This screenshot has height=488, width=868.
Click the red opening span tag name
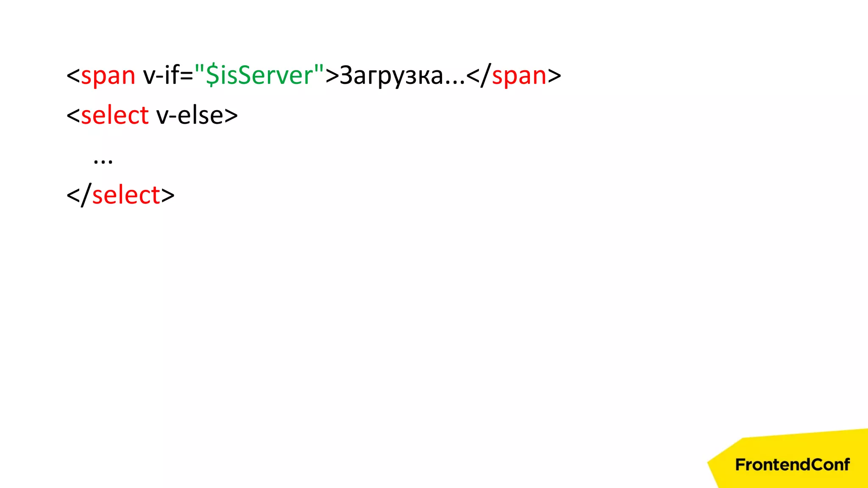coord(108,77)
